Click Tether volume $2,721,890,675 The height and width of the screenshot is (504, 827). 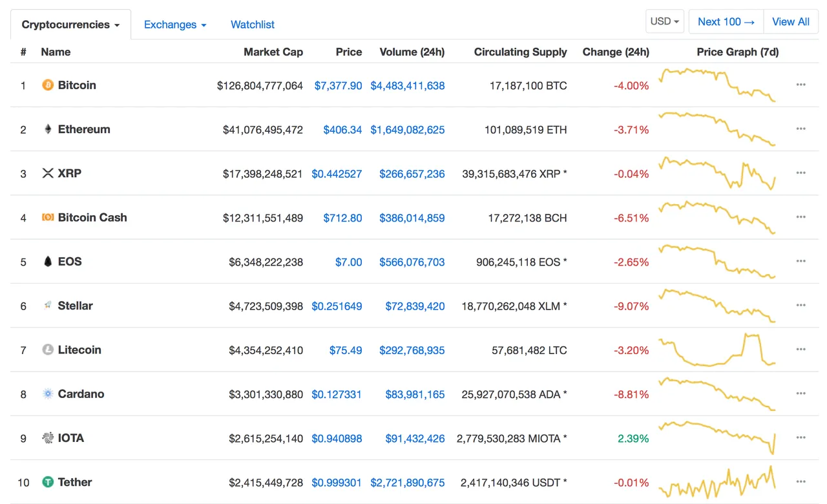tap(408, 483)
